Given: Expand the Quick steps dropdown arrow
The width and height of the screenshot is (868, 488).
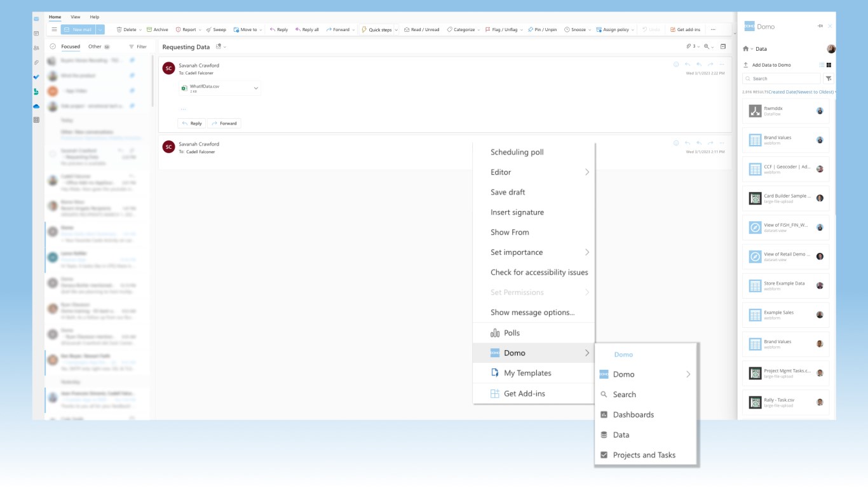Looking at the screenshot, I should [397, 29].
